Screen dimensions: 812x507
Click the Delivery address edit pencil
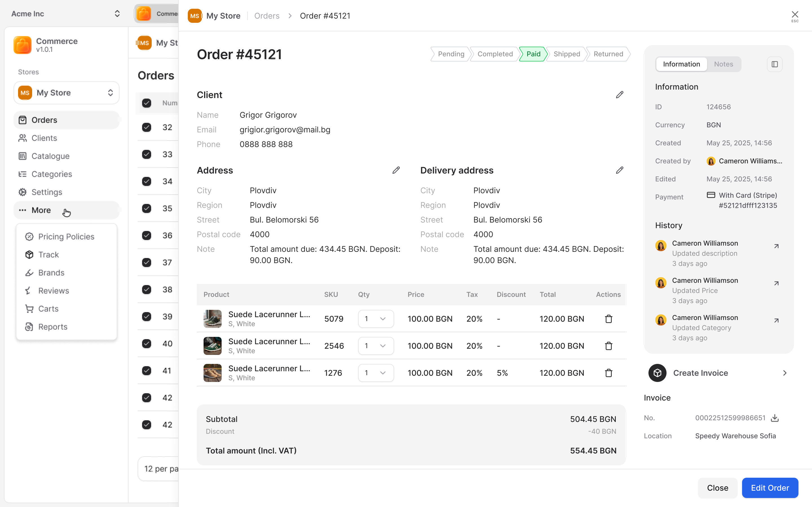tap(619, 170)
